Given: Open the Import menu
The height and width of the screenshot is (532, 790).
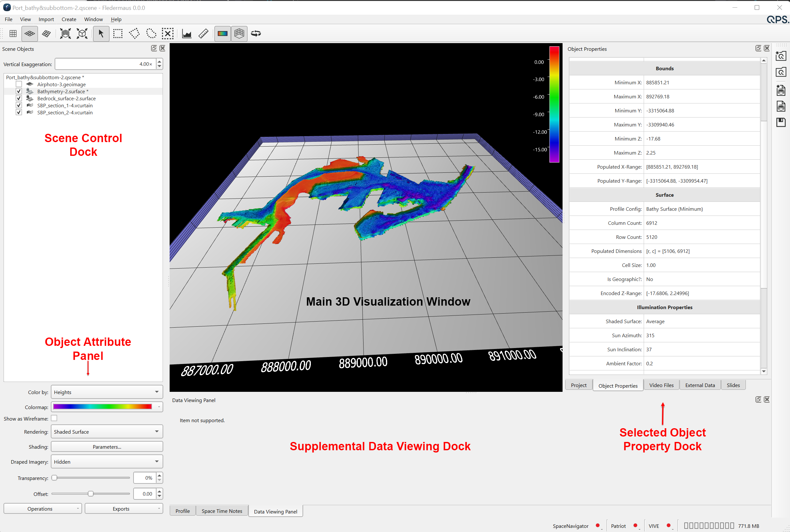Looking at the screenshot, I should (46, 19).
